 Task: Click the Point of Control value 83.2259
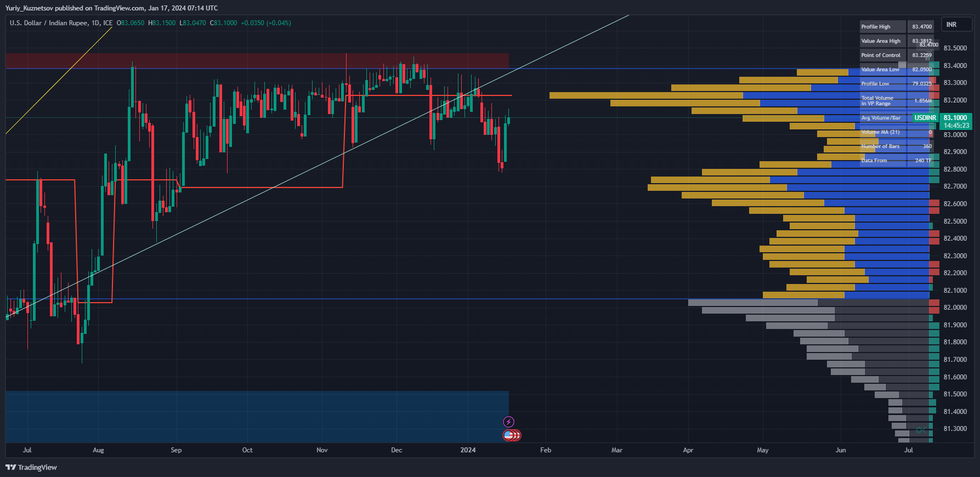point(921,55)
